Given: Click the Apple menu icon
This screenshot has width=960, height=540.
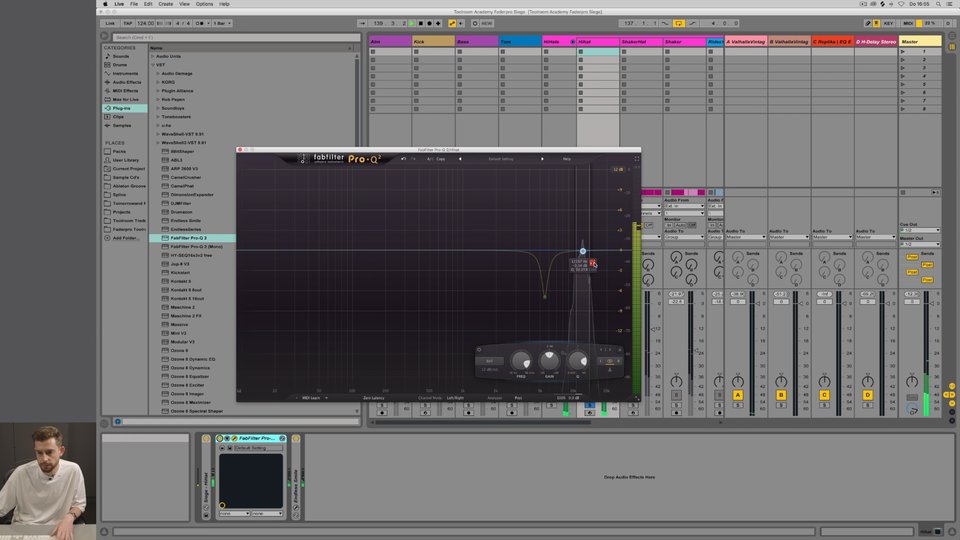Looking at the screenshot, I should [x=105, y=4].
